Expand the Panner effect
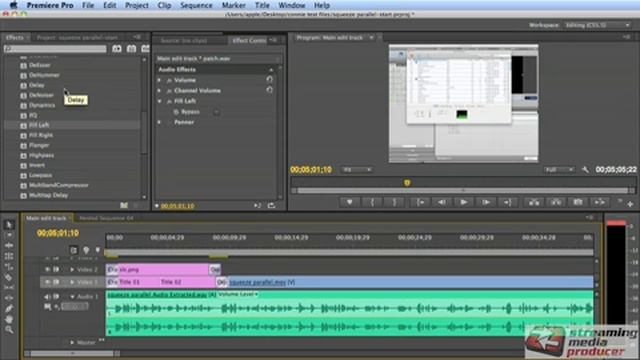The width and height of the screenshot is (640, 360). click(x=160, y=122)
